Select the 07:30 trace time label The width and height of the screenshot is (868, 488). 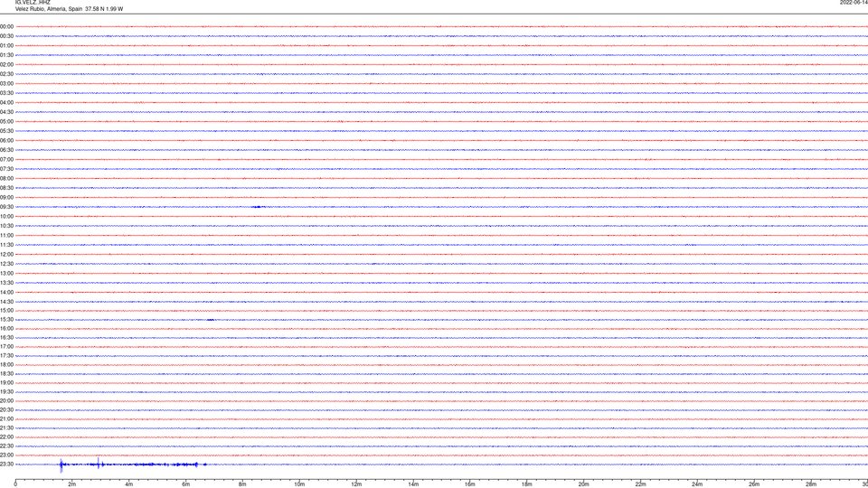pyautogui.click(x=6, y=169)
